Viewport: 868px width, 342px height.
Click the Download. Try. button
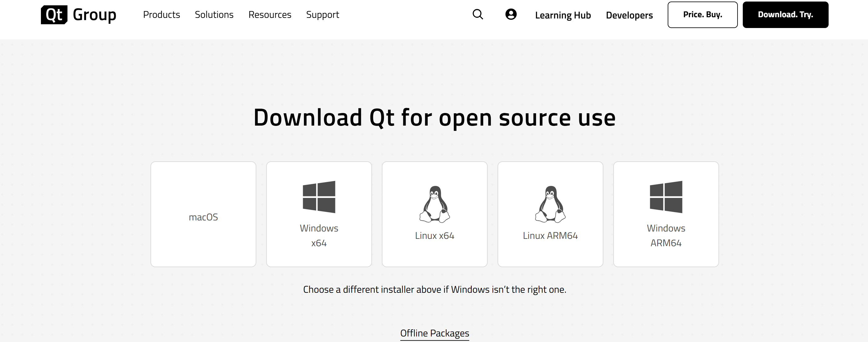pos(786,14)
